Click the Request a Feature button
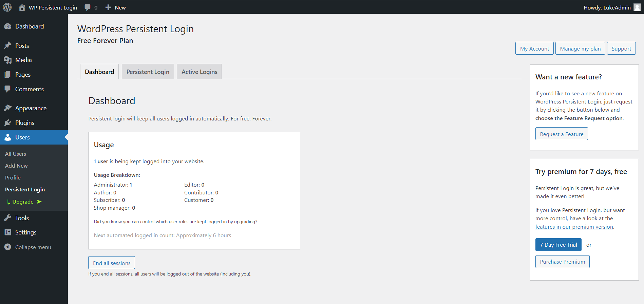 (562, 134)
